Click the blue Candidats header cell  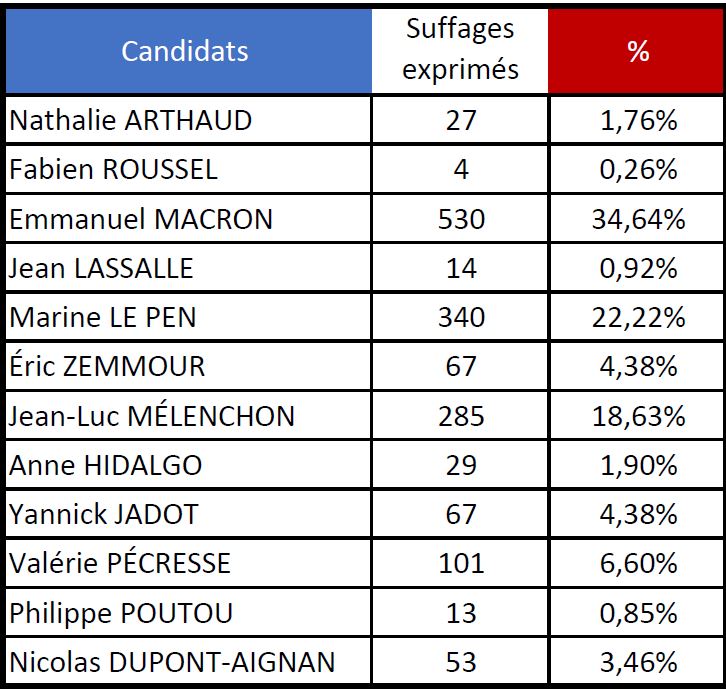185,50
